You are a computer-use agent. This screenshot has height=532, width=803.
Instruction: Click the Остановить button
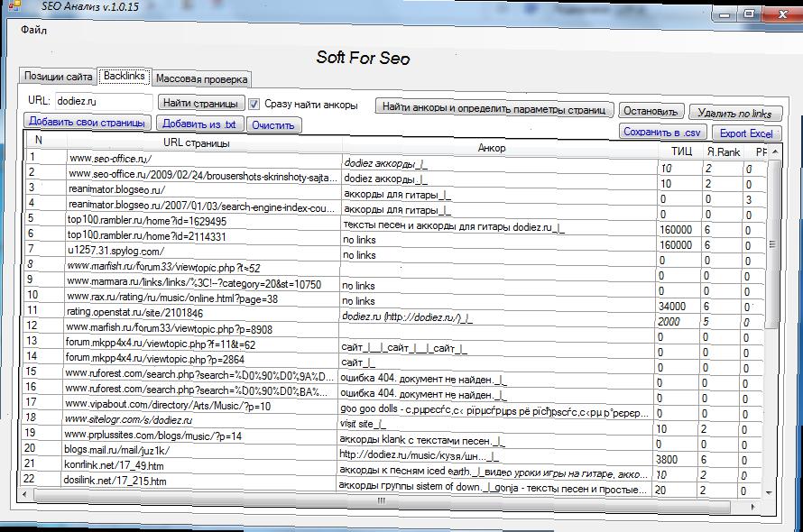(x=651, y=111)
